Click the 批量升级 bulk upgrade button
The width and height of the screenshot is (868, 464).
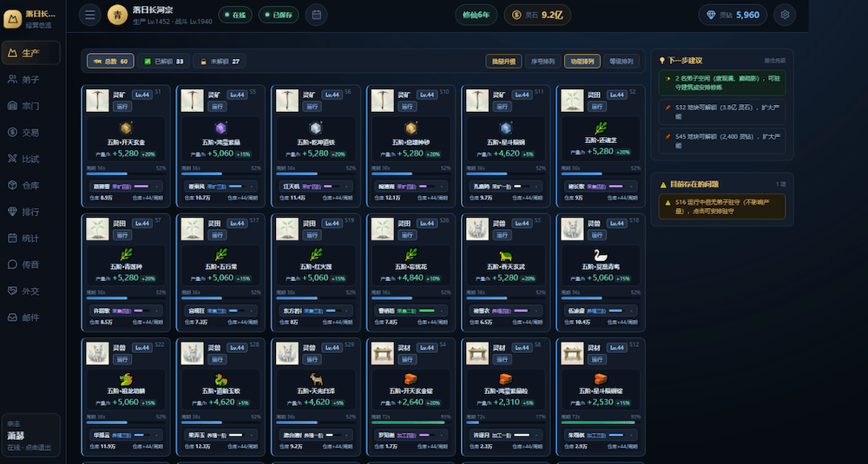[x=503, y=61]
